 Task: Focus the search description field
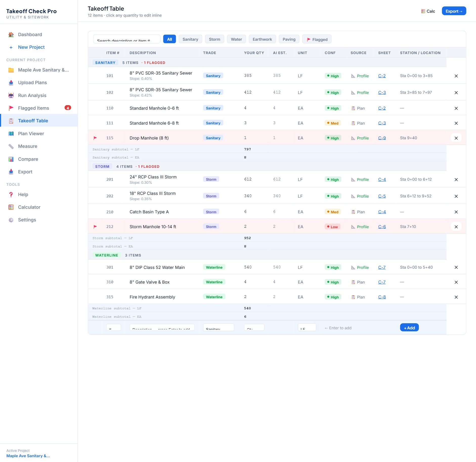tap(127, 39)
